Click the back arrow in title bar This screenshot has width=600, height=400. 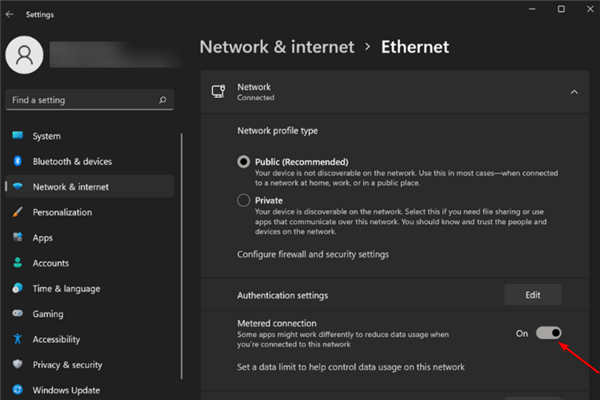(10, 15)
